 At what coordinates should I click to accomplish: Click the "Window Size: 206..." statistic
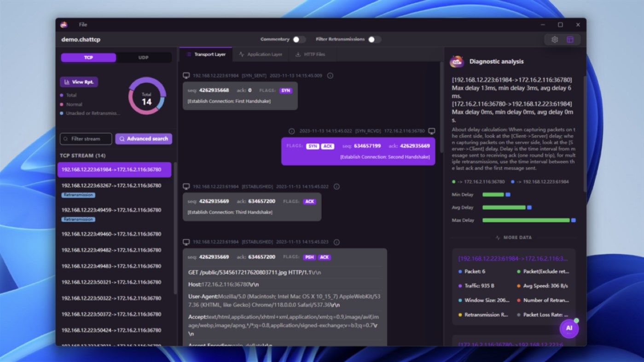(x=484, y=300)
